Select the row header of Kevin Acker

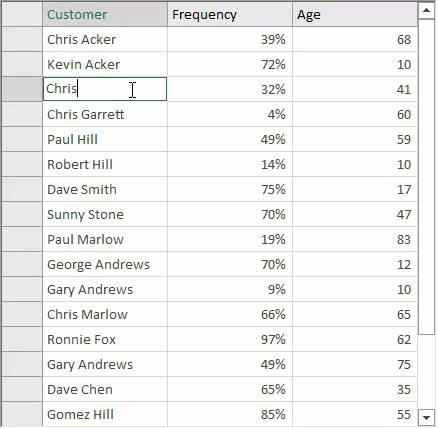22,64
